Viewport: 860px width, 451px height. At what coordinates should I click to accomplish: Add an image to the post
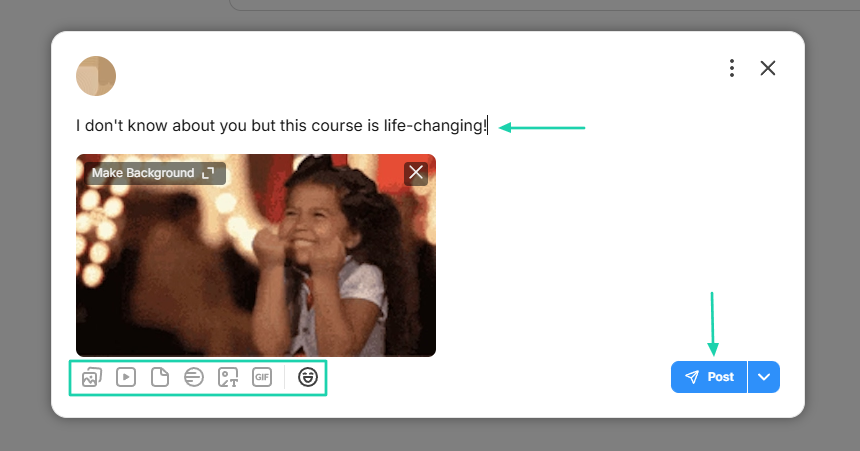coord(92,377)
